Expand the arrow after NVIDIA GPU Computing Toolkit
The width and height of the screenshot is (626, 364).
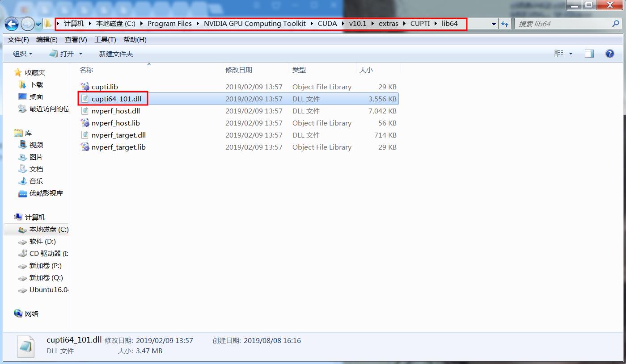[x=312, y=24]
